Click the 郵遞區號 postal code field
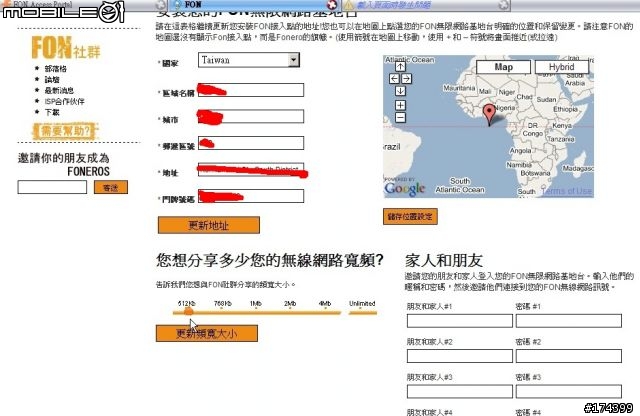This screenshot has width=640, height=416. pos(251,143)
